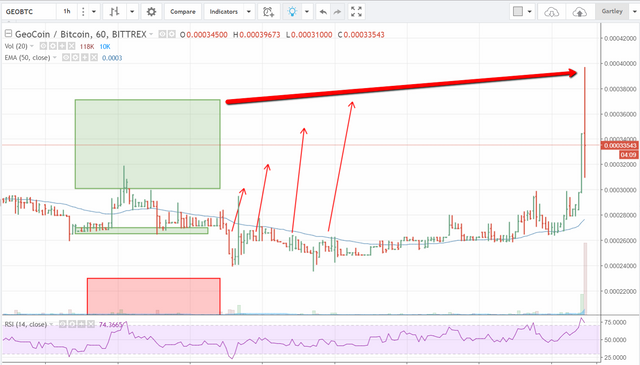Click the 0.00042000 price axis label
Viewport: 640px width, 365px height.
tap(620, 38)
